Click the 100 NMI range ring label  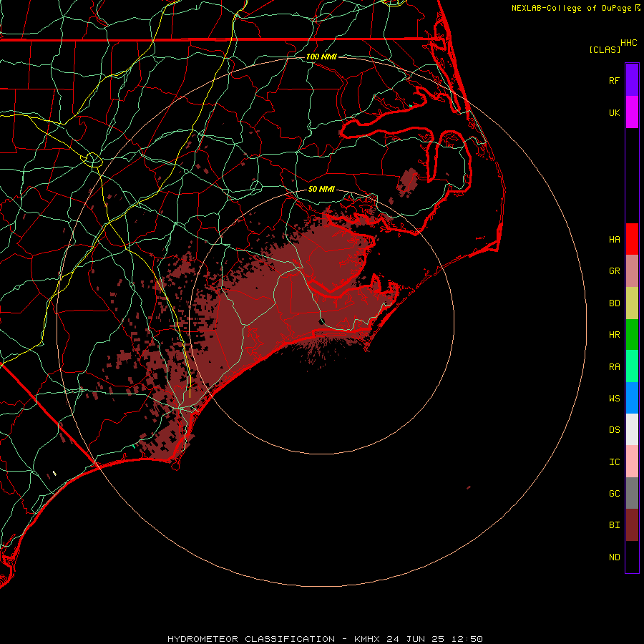(x=321, y=57)
